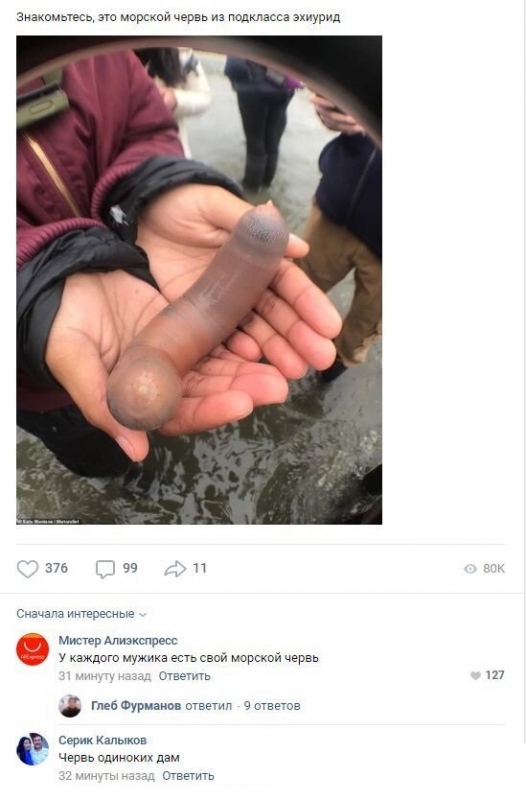Click the 376 likes count
The image size is (526, 800).
coord(56,568)
